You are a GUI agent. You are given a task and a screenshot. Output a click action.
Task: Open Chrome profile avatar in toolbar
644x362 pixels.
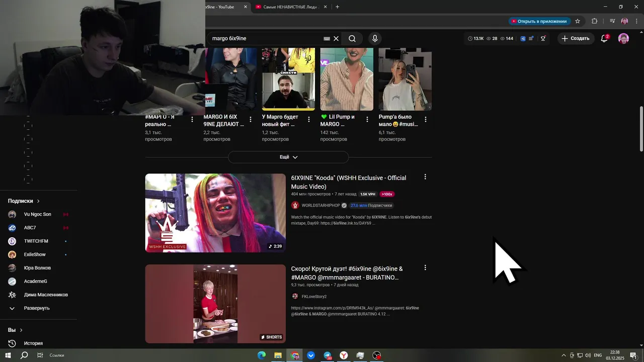[624, 21]
